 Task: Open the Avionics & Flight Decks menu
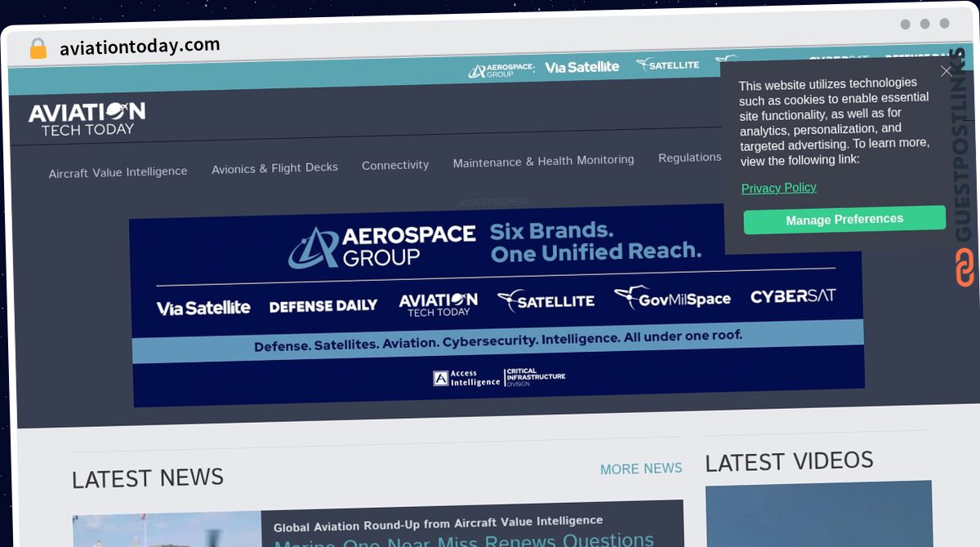pos(274,168)
